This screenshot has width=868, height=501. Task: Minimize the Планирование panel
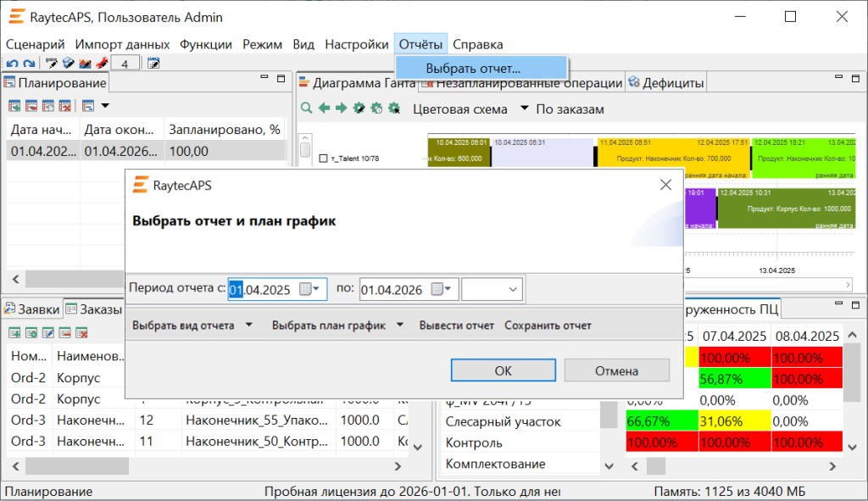[x=264, y=78]
